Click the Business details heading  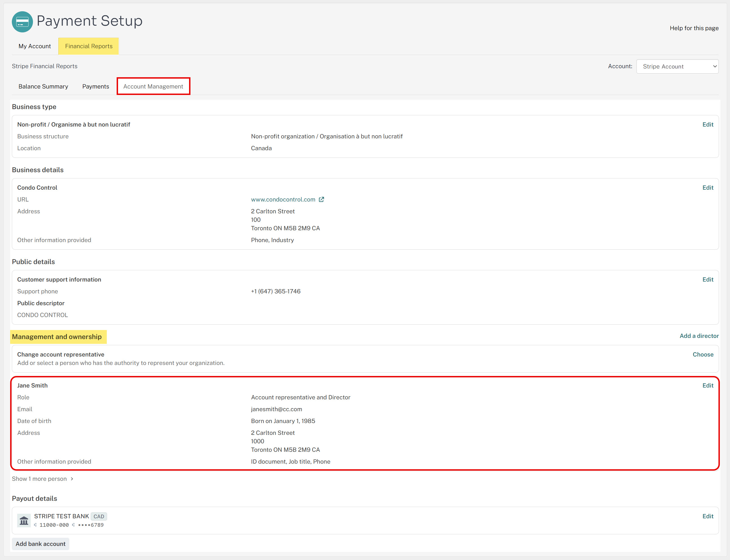pyautogui.click(x=38, y=170)
